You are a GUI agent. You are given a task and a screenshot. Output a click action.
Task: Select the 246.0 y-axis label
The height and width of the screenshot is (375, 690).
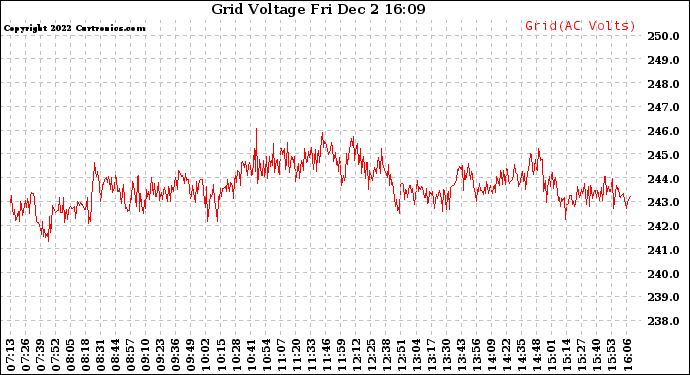663,131
